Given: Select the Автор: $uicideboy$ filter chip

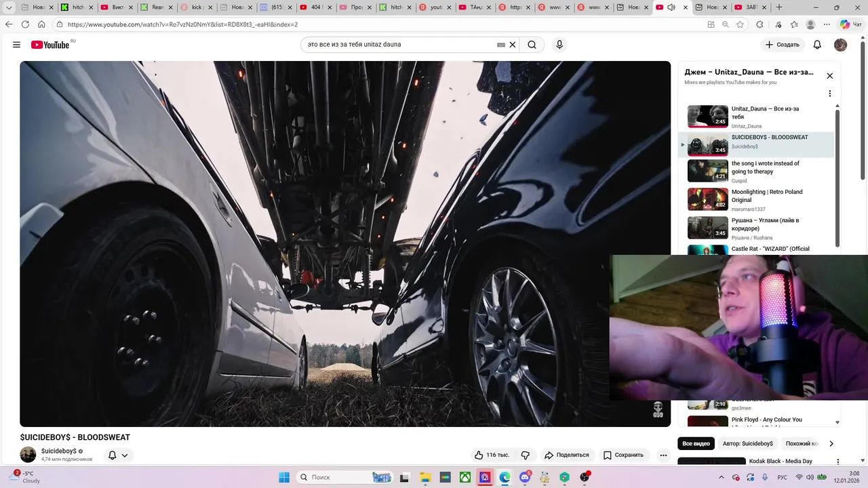Looking at the screenshot, I should pos(748,444).
